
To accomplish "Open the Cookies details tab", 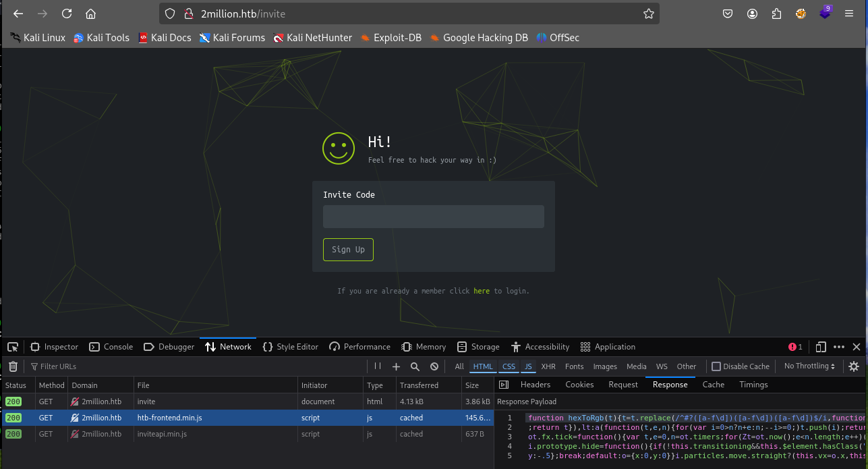I will click(579, 385).
